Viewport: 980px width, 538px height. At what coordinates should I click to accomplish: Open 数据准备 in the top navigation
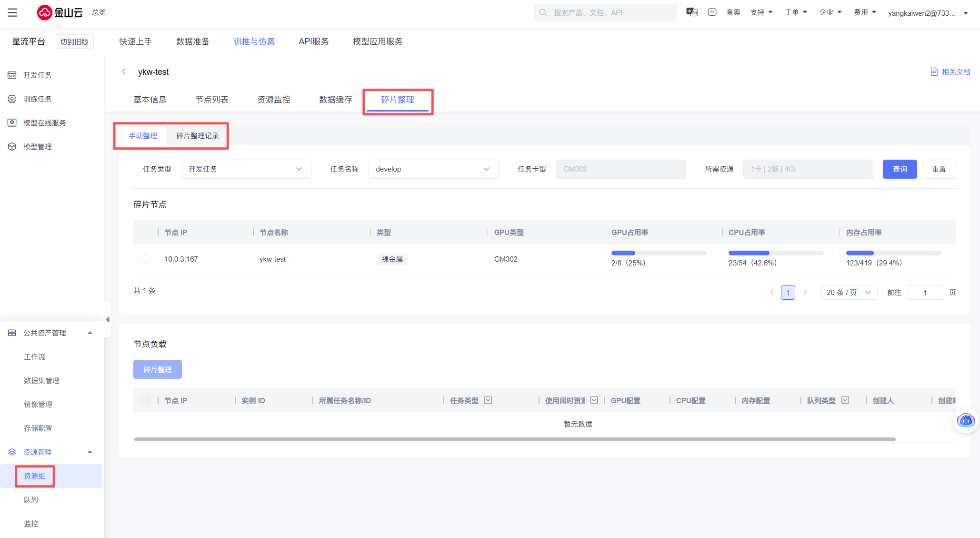193,41
